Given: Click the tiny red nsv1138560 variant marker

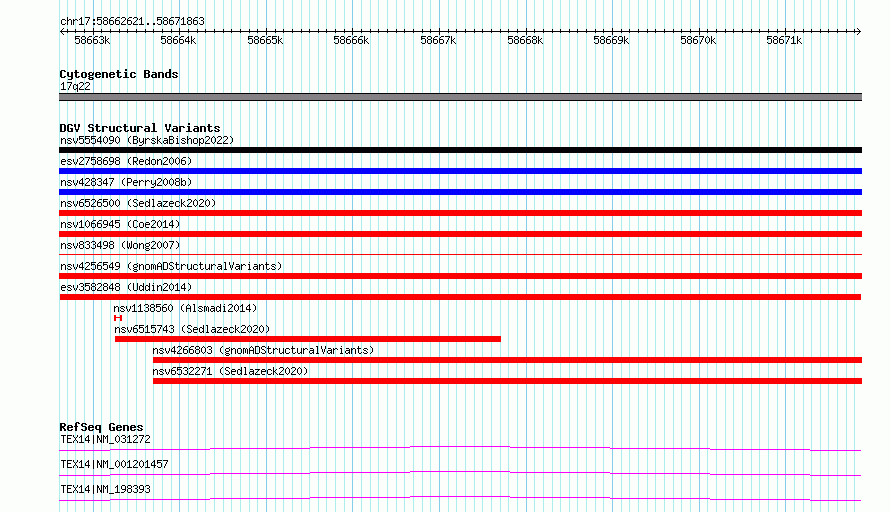Looking at the screenshot, I should point(117,318).
